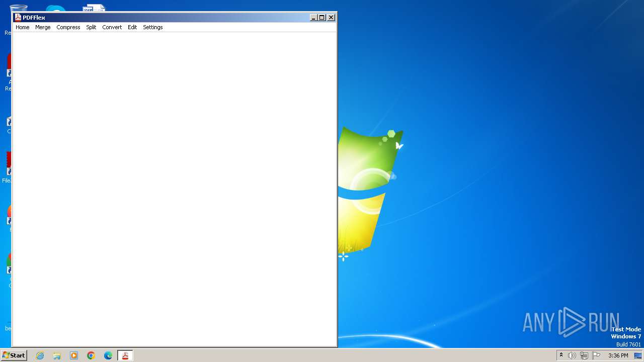Maximize the PDFFlex window
The image size is (644, 362).
coord(322,17)
